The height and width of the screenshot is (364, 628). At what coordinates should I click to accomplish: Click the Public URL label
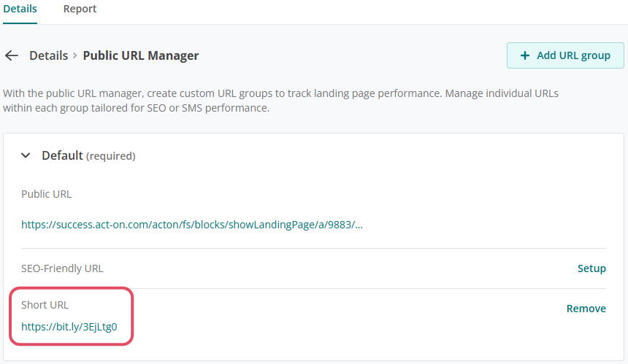point(47,194)
